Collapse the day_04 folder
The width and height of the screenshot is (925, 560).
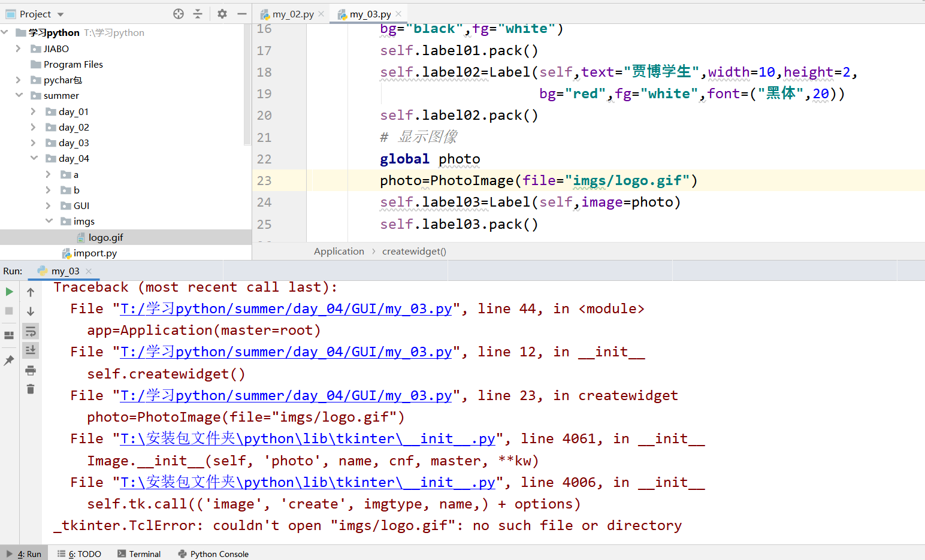point(34,158)
